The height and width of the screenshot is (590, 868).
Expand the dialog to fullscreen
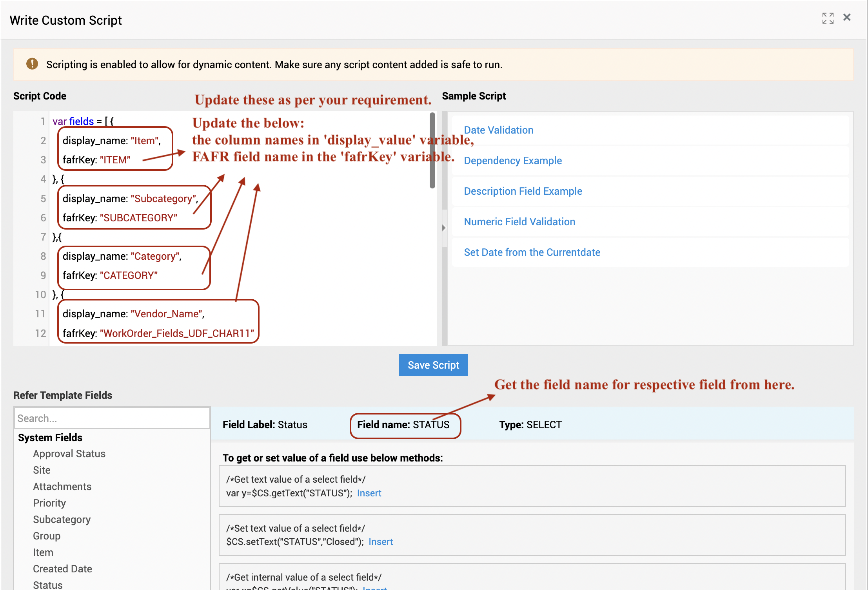point(828,18)
